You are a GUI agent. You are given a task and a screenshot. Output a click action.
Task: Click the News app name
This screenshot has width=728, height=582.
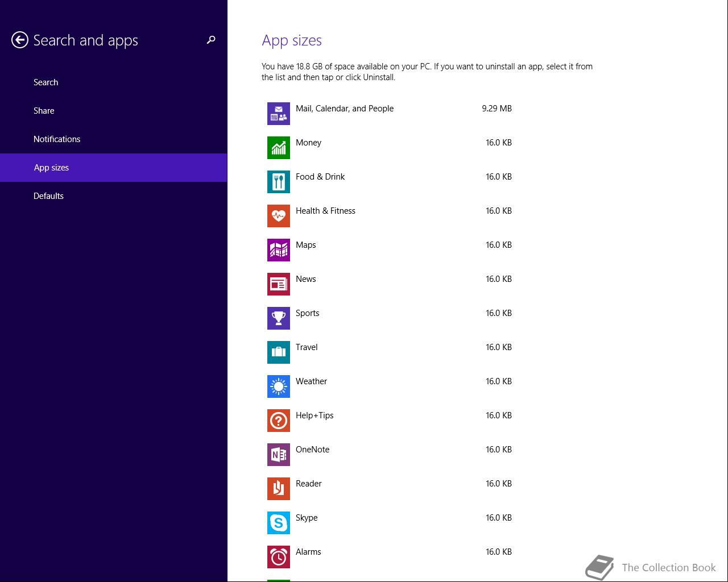[x=305, y=279]
